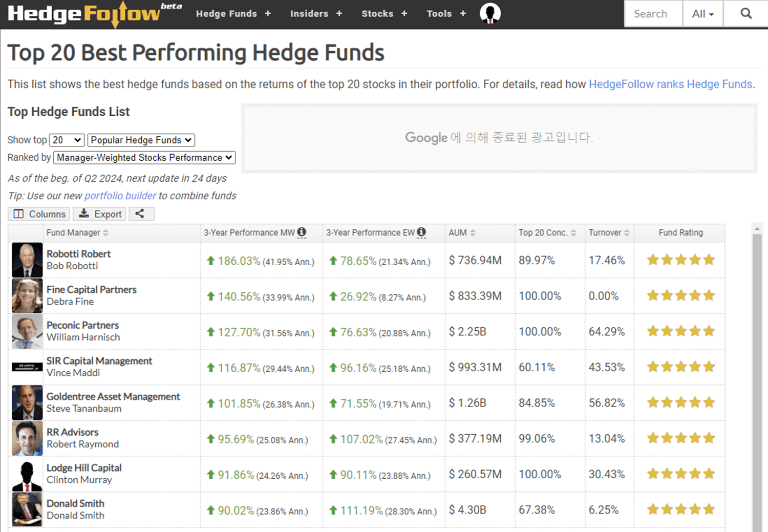This screenshot has height=532, width=768.
Task: Click Lodge Hill Capital's five-star rating
Action: tap(680, 474)
